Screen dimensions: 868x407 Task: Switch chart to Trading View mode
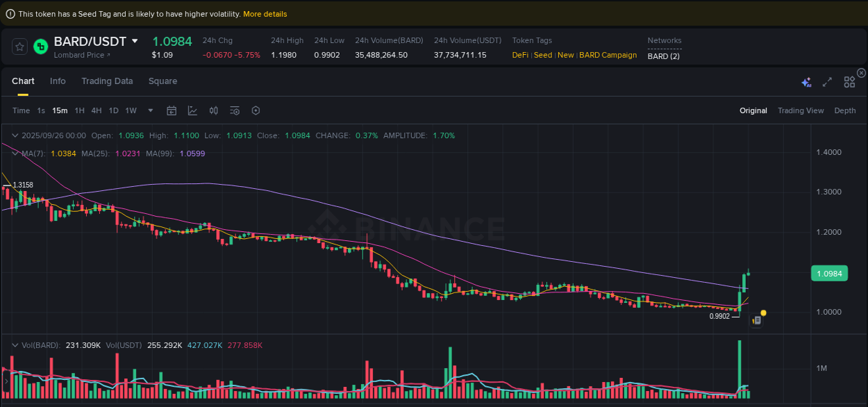point(801,110)
